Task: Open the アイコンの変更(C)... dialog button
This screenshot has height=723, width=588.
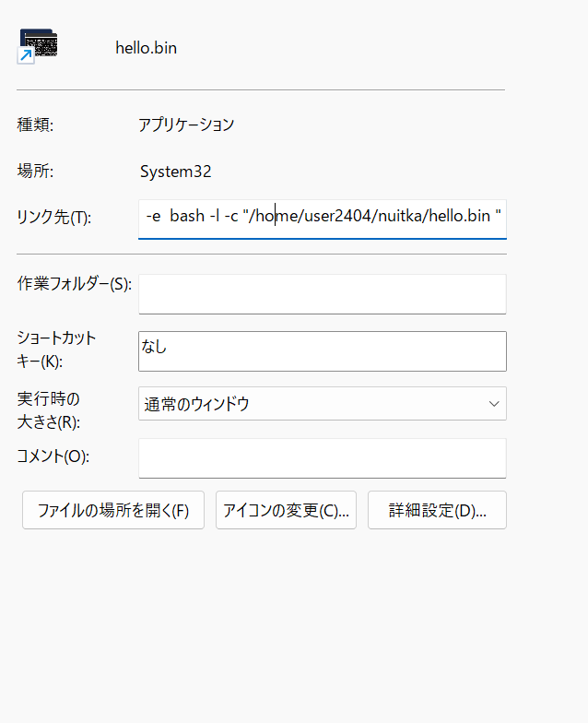Action: (x=286, y=510)
